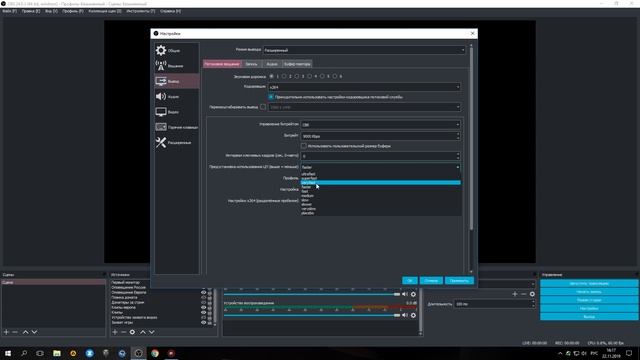Open transition properties gear icon

pos(532,294)
